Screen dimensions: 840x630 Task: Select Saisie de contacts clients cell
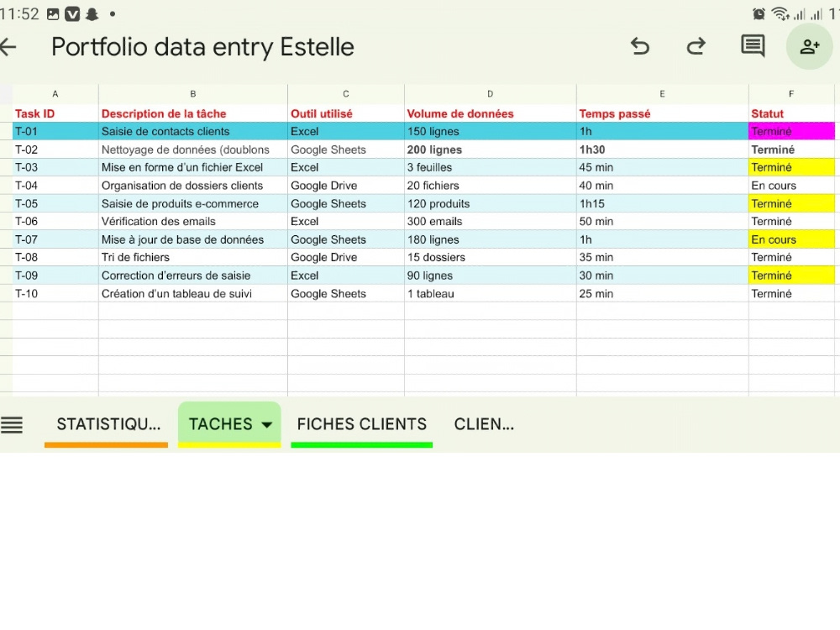pos(193,131)
